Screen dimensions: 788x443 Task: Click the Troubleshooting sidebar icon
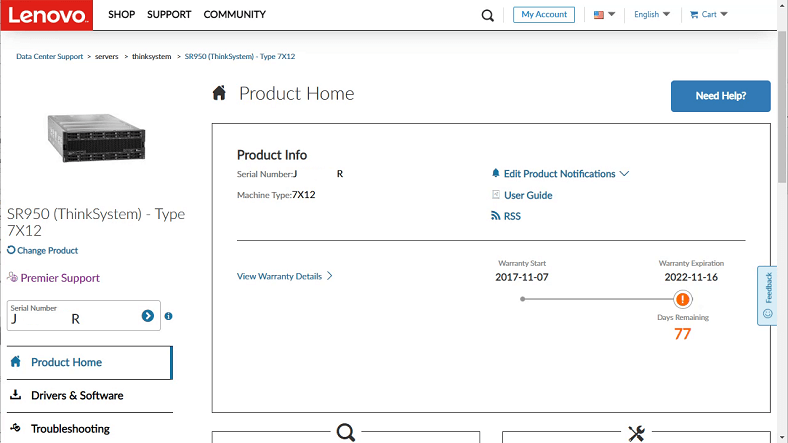pos(16,428)
